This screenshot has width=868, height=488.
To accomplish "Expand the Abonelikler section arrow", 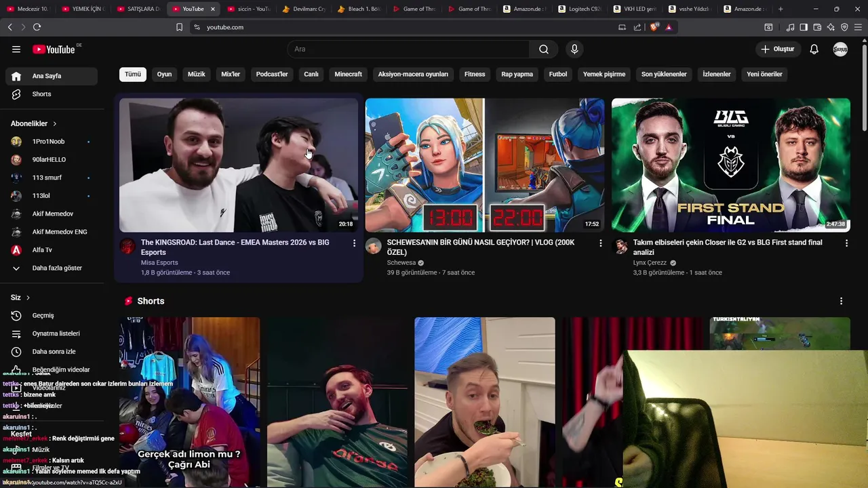I will (55, 124).
